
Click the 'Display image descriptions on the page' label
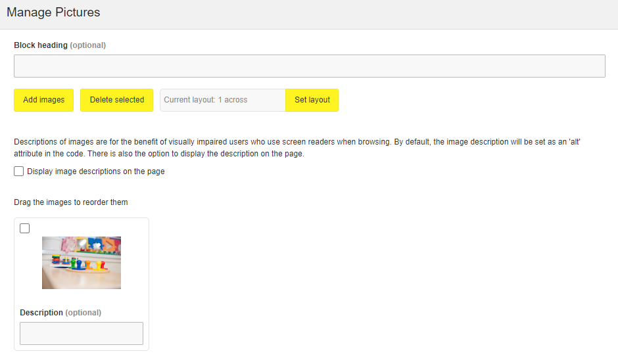point(96,171)
